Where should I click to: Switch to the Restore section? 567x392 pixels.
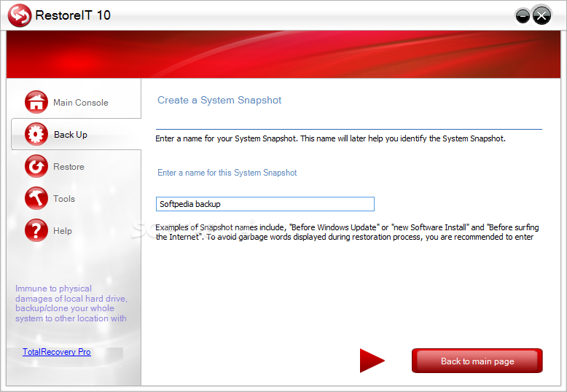point(69,167)
